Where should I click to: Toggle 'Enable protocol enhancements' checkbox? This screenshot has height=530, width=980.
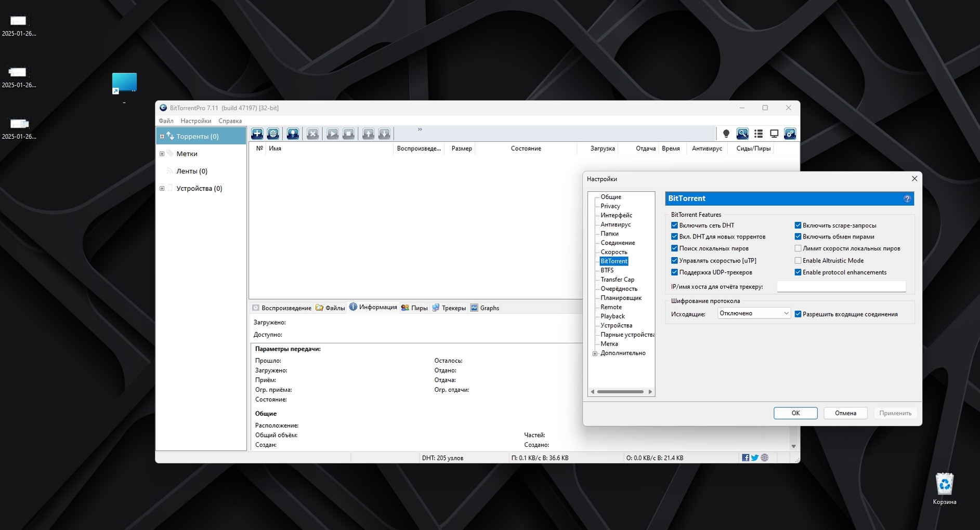point(798,272)
